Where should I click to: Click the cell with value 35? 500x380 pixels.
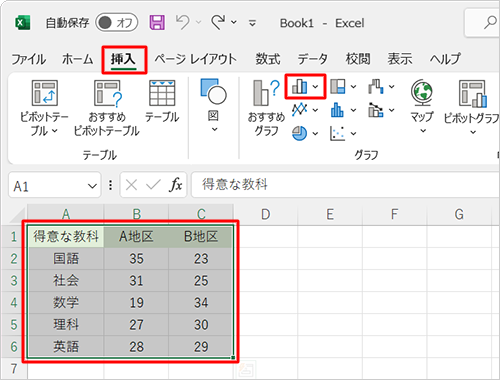click(x=136, y=258)
